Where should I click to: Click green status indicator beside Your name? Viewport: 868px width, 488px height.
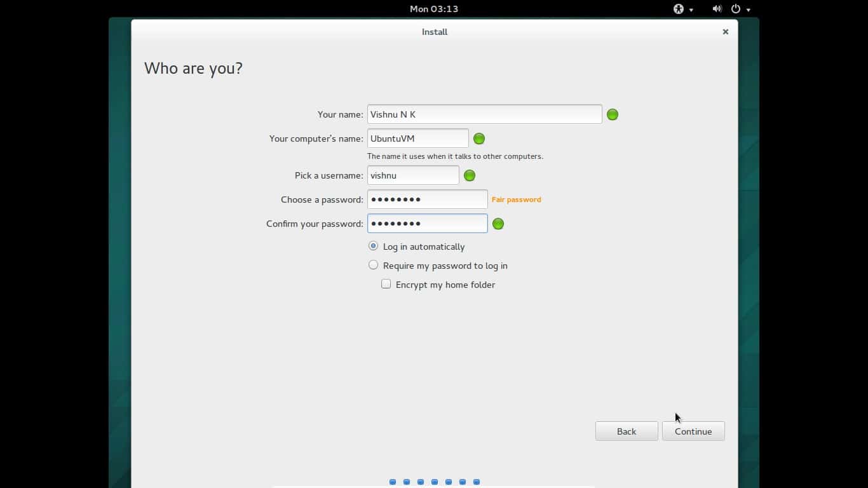click(x=613, y=114)
